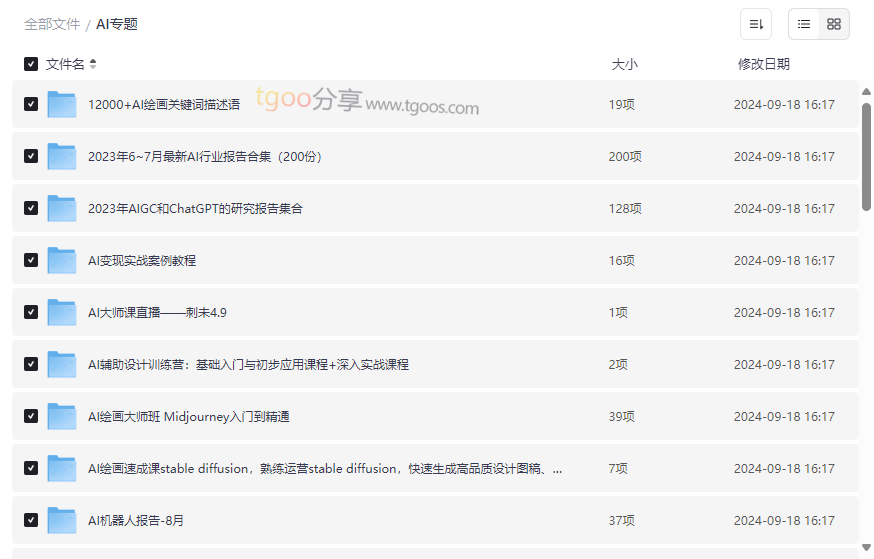
Task: Open the sort order icon button
Action: (756, 24)
